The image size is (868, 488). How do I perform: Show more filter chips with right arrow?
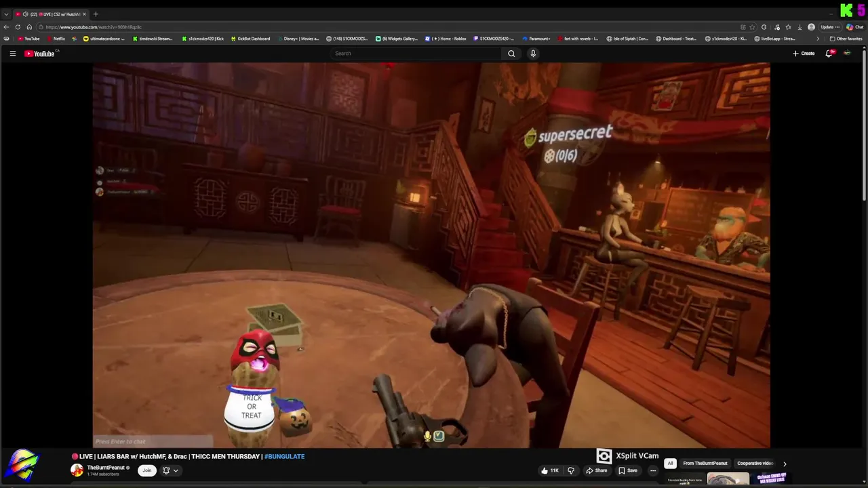785,464
